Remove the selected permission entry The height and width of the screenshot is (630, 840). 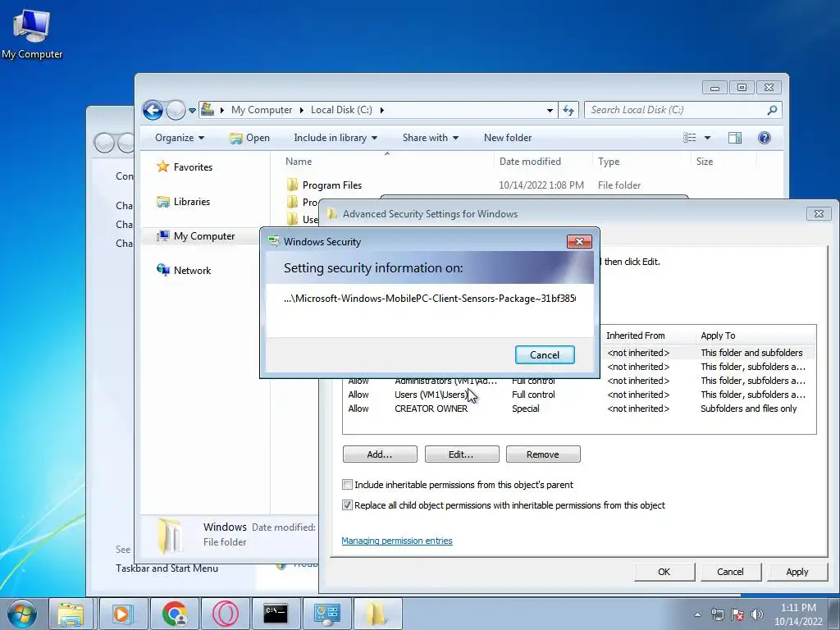pyautogui.click(x=543, y=454)
